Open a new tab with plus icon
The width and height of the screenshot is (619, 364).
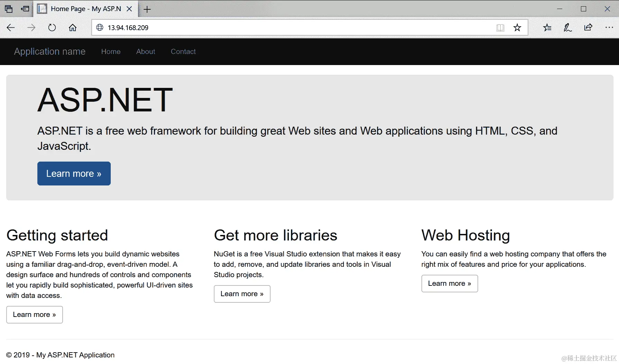point(147,9)
